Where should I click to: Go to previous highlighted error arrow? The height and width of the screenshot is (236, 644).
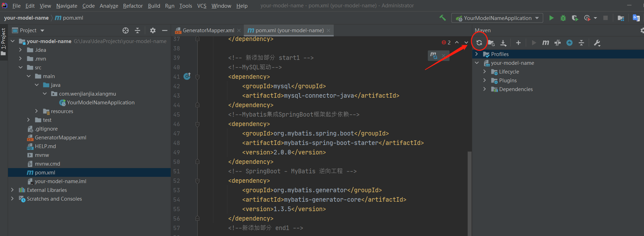pos(457,42)
